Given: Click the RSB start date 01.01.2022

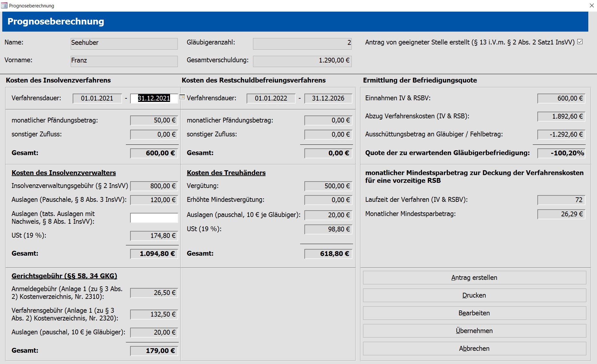Looking at the screenshot, I should click(271, 98).
